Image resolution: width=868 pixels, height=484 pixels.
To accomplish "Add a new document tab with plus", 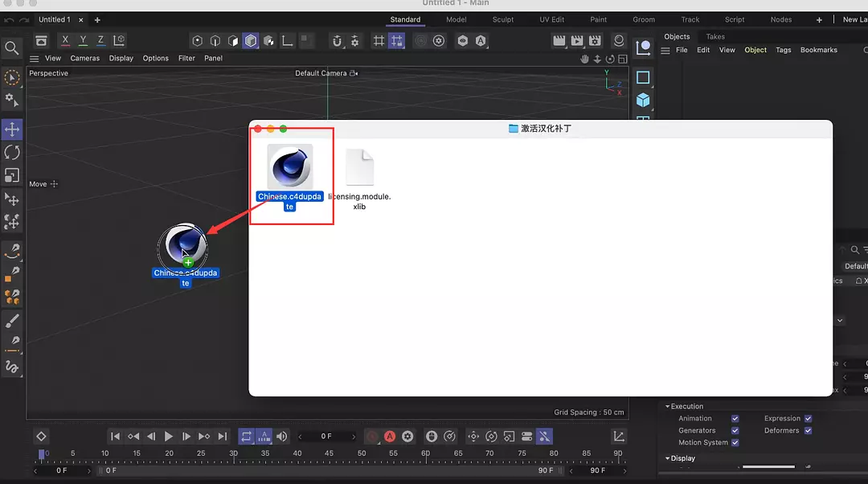I will click(x=97, y=20).
